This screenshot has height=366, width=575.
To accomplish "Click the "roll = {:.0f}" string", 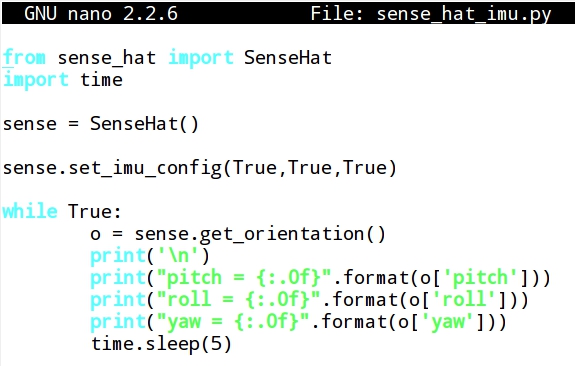I will click(x=238, y=300).
